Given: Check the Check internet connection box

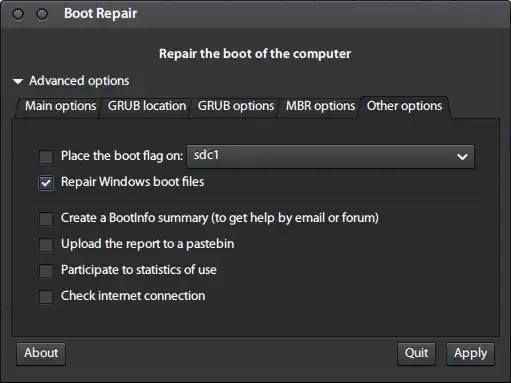Looking at the screenshot, I should pyautogui.click(x=46, y=297).
